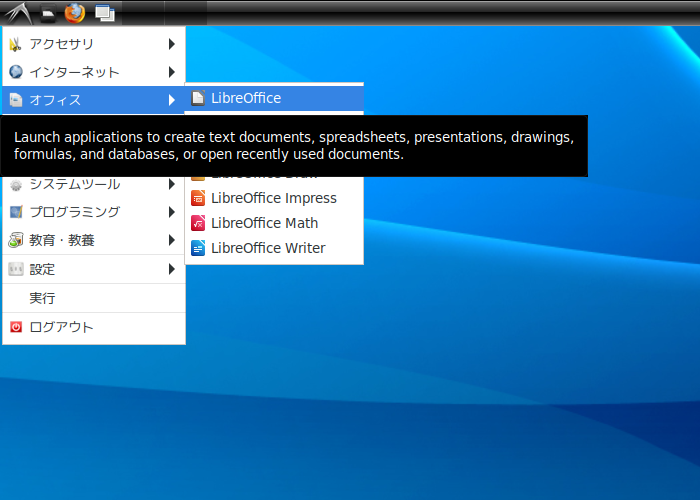700x500 pixels.
Task: Launch the file manager from the panel
Action: 48,13
